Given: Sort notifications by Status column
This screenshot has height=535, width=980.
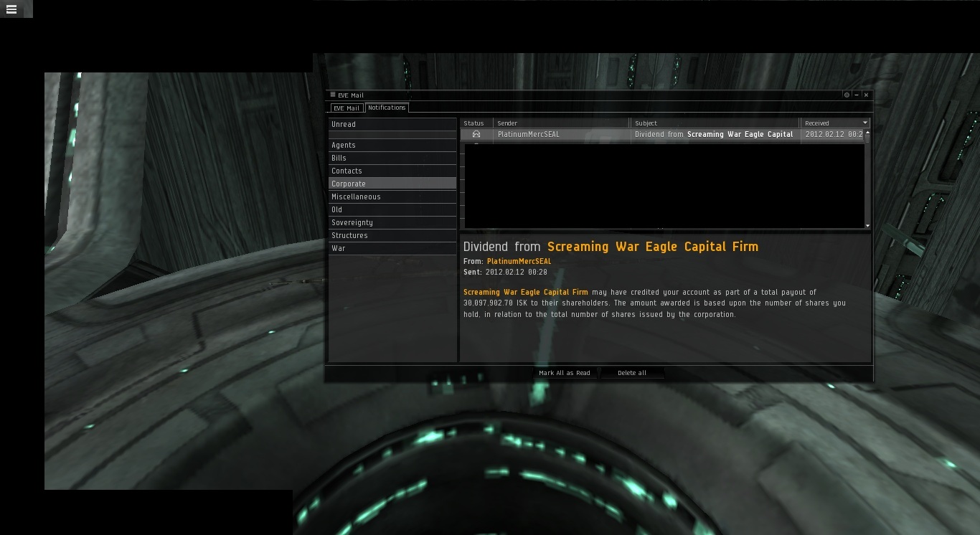Looking at the screenshot, I should point(476,123).
